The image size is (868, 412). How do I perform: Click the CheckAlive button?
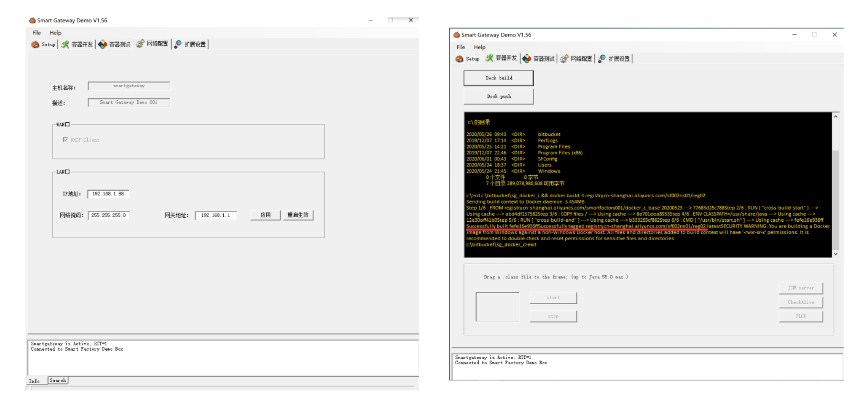[x=801, y=302]
